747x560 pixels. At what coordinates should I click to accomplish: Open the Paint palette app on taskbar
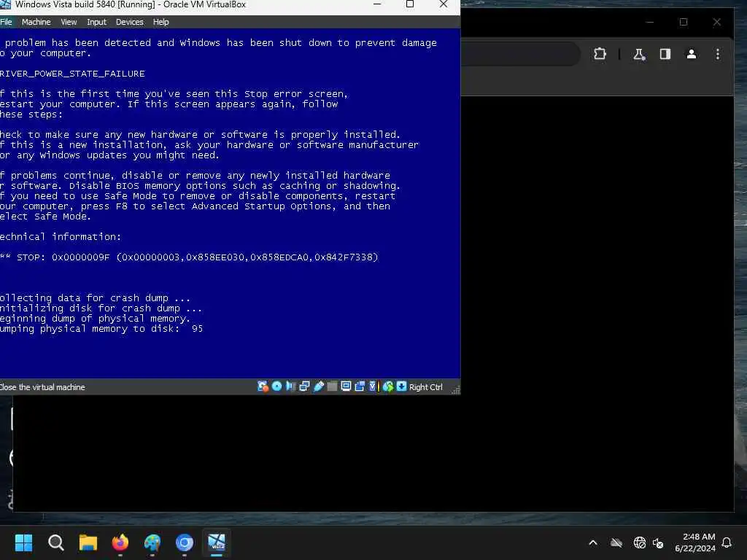coord(152,542)
